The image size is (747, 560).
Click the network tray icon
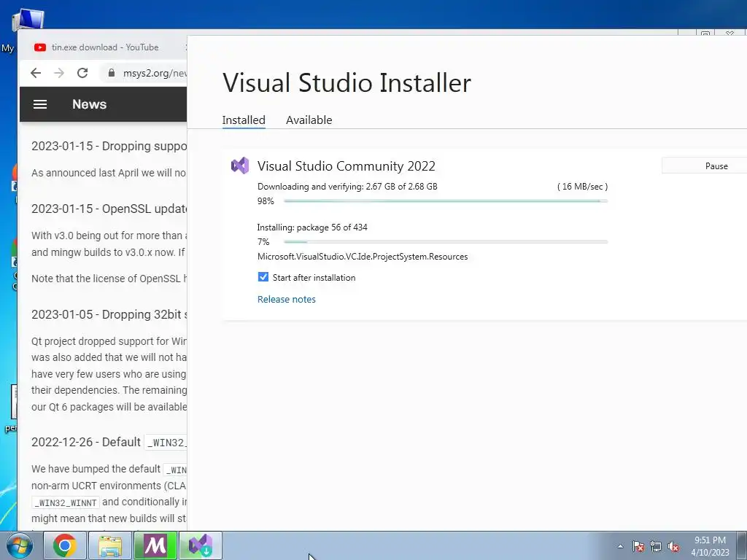coord(656,546)
